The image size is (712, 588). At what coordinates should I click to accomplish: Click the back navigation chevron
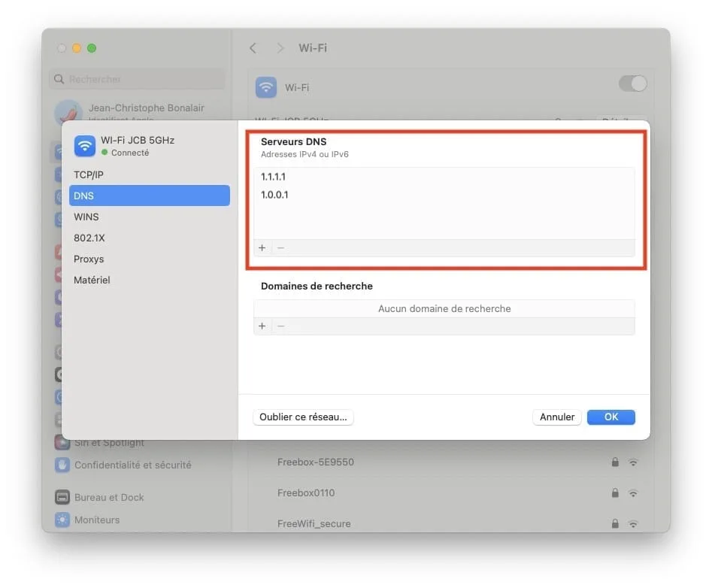click(253, 47)
